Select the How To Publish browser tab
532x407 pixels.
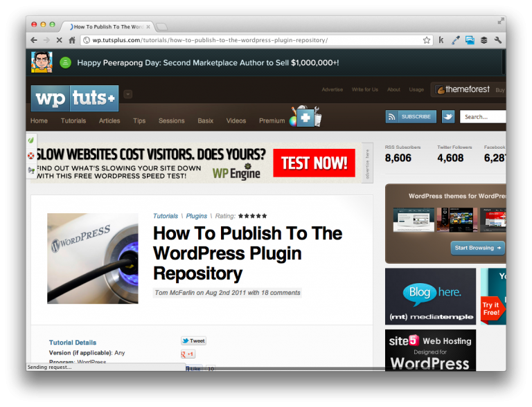[108, 26]
